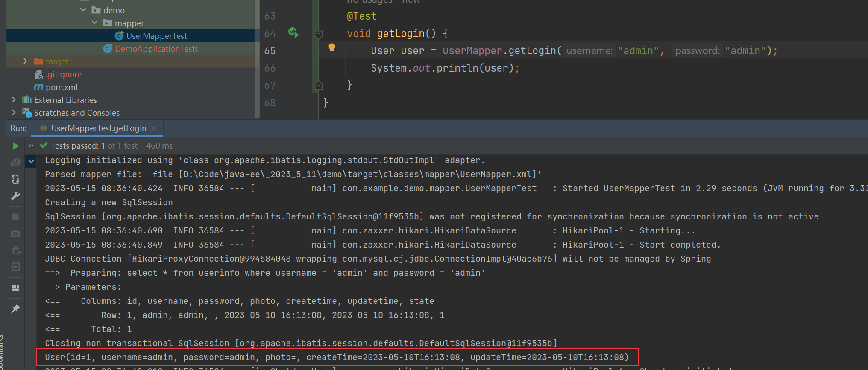Image resolution: width=868 pixels, height=370 pixels.
Task: Click the Stop process square icon
Action: 15,217
